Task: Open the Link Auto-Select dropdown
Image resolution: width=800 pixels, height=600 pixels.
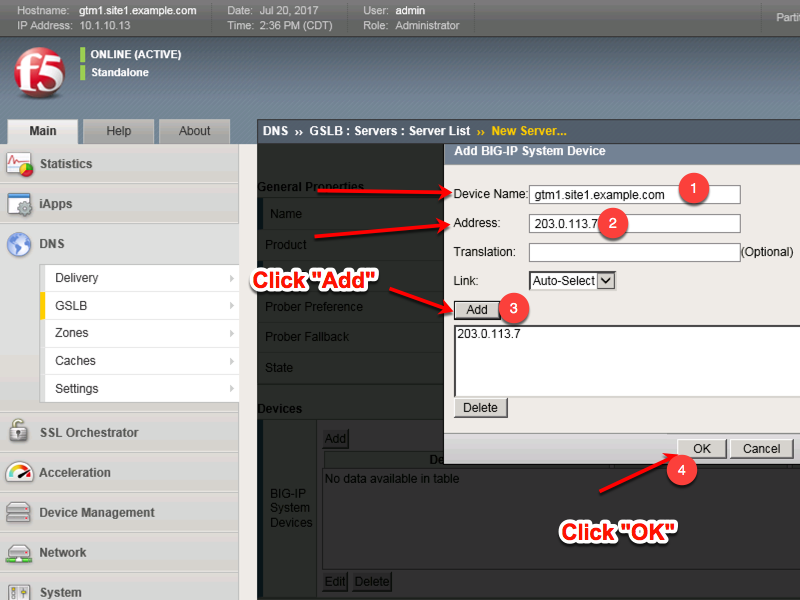Action: point(572,281)
